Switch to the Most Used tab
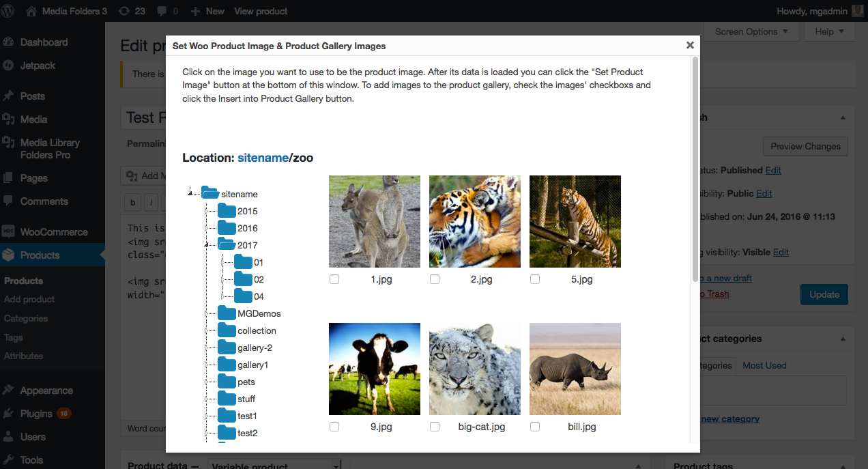Viewport: 868px width, 469px height. 764,365
